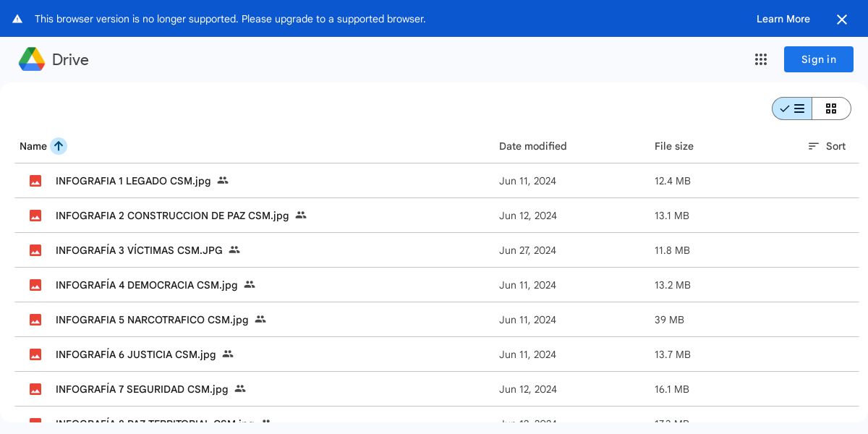Select the INFOGRAFÍA 4 DEMOCRACIA CSM.jpg file
Viewport: 868px width, 434px height.
click(146, 285)
